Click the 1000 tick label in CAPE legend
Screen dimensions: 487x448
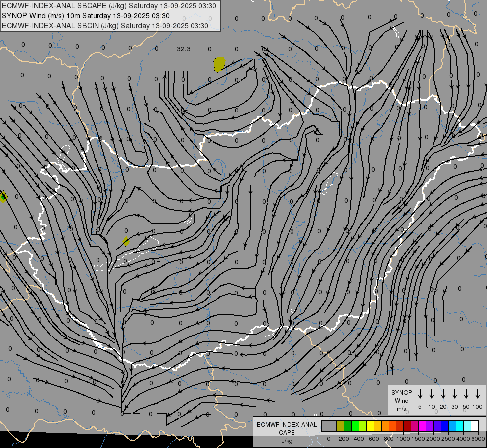pos(403,439)
